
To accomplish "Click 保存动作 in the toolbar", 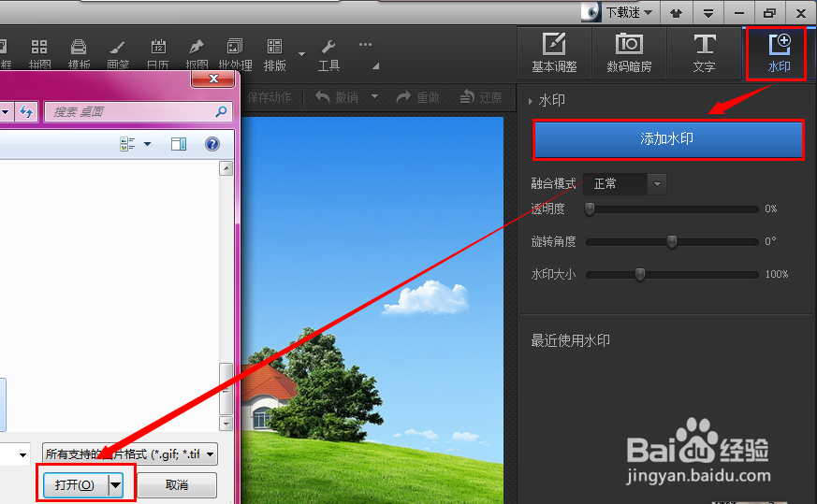I will pos(269,97).
